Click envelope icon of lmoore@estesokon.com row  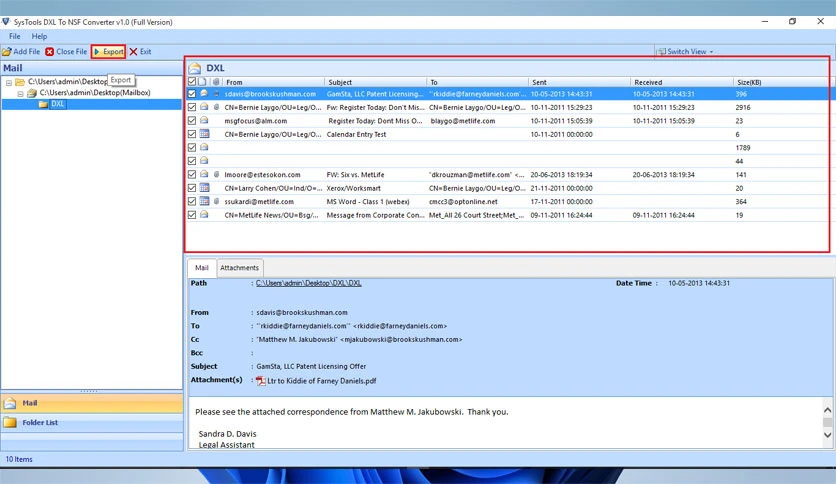204,174
